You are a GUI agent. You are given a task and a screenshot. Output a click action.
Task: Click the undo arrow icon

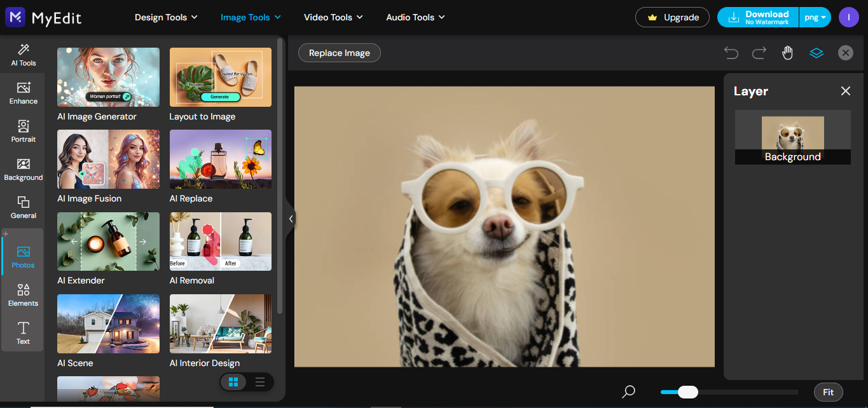(x=731, y=53)
